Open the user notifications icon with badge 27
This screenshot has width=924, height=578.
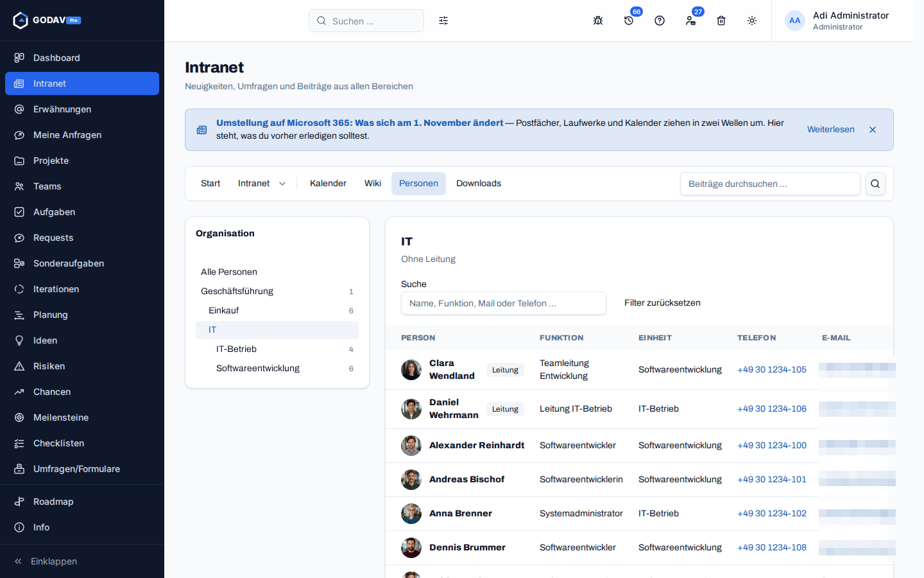point(690,21)
